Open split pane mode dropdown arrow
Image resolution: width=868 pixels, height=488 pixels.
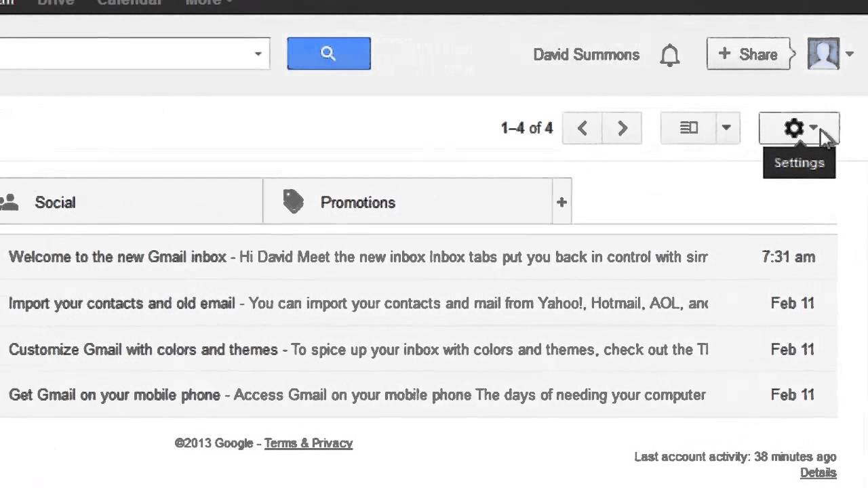pyautogui.click(x=726, y=128)
